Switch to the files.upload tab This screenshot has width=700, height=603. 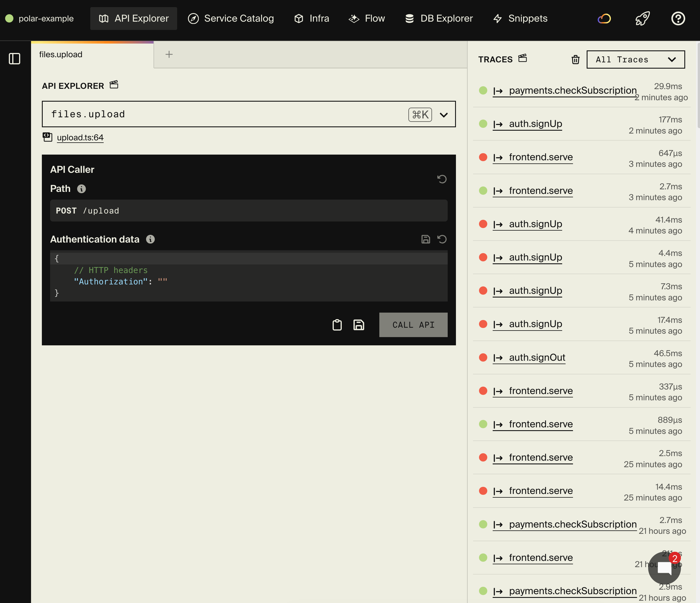coord(61,54)
